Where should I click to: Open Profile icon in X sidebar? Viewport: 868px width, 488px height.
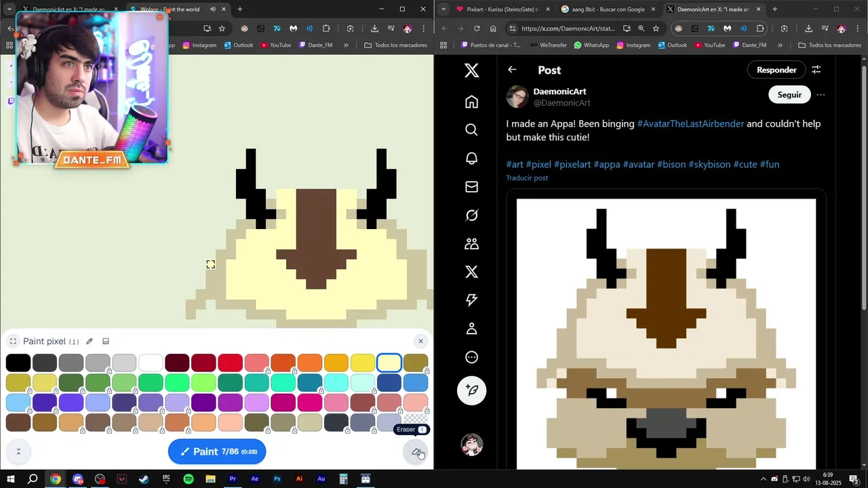coord(472,329)
